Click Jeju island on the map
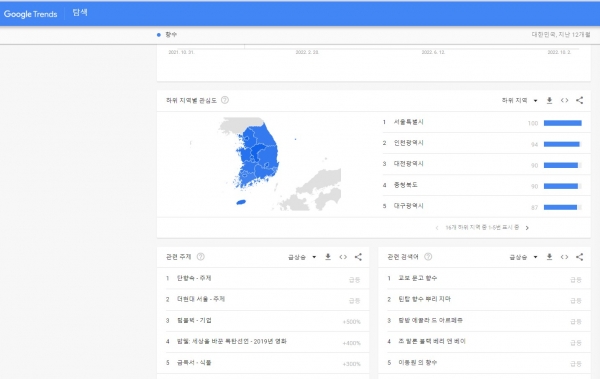 tap(241, 202)
